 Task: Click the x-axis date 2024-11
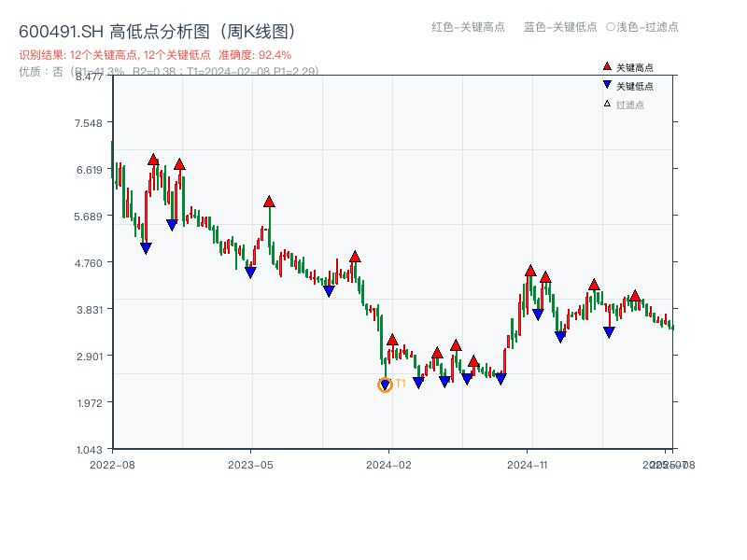[528, 465]
